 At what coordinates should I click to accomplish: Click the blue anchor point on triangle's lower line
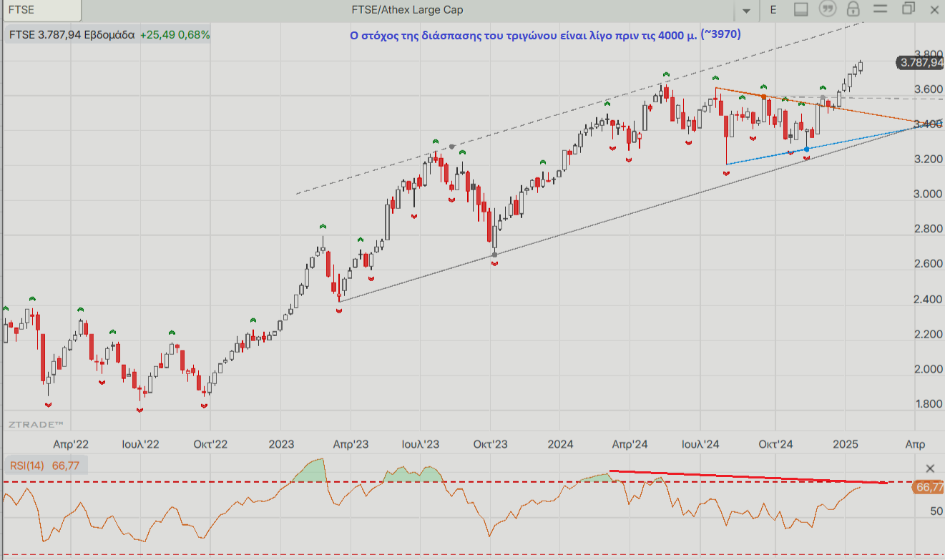click(807, 149)
